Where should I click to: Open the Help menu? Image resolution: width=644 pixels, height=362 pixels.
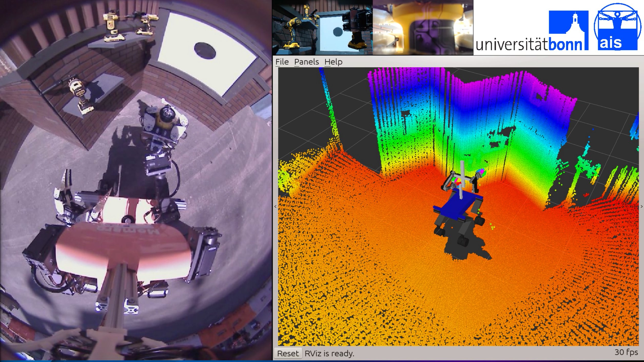point(333,62)
